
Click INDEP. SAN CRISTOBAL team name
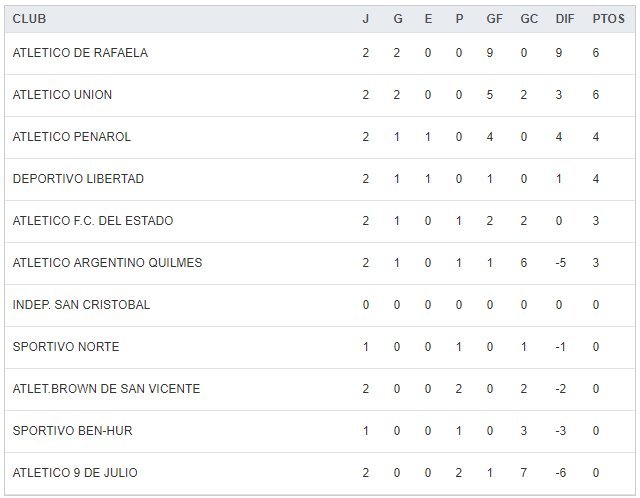(x=81, y=305)
